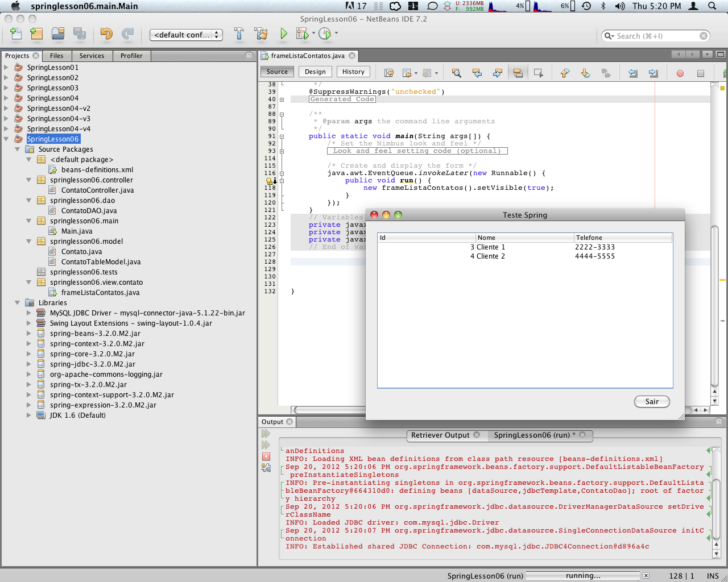Click the Previous Bookmark icon
The width and height of the screenshot is (728, 582).
(x=565, y=73)
